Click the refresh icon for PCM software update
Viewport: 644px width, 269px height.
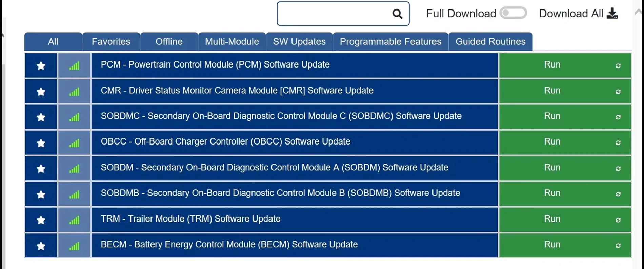click(618, 66)
